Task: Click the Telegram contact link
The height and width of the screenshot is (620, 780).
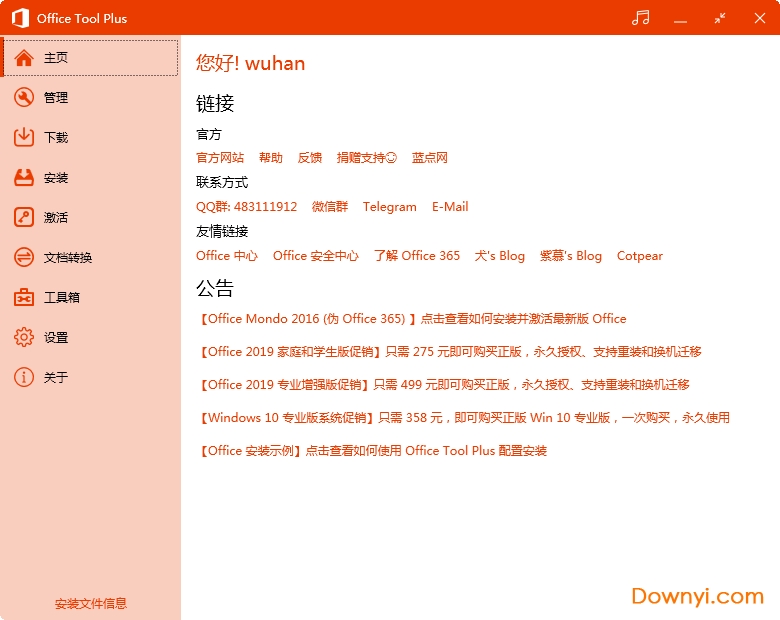Action: (x=389, y=207)
